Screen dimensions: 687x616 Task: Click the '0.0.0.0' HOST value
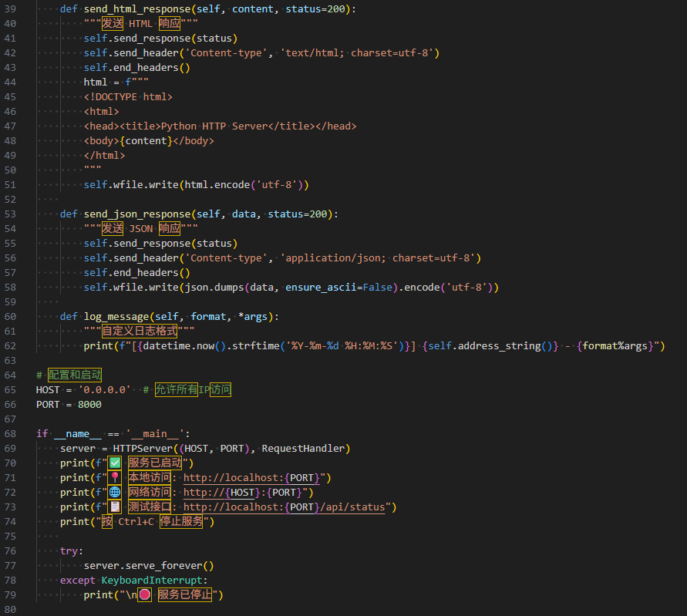(x=104, y=389)
